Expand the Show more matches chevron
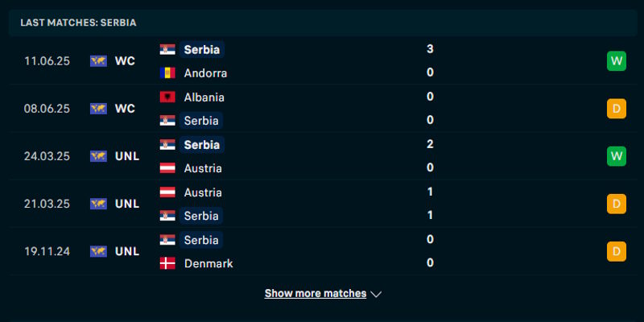 click(376, 295)
